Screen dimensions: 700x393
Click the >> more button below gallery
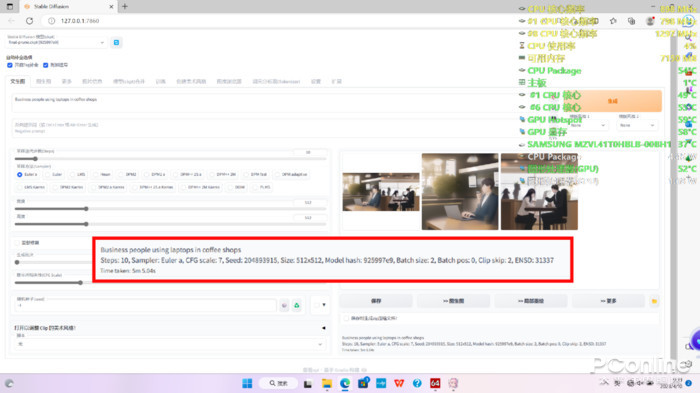[608, 301]
